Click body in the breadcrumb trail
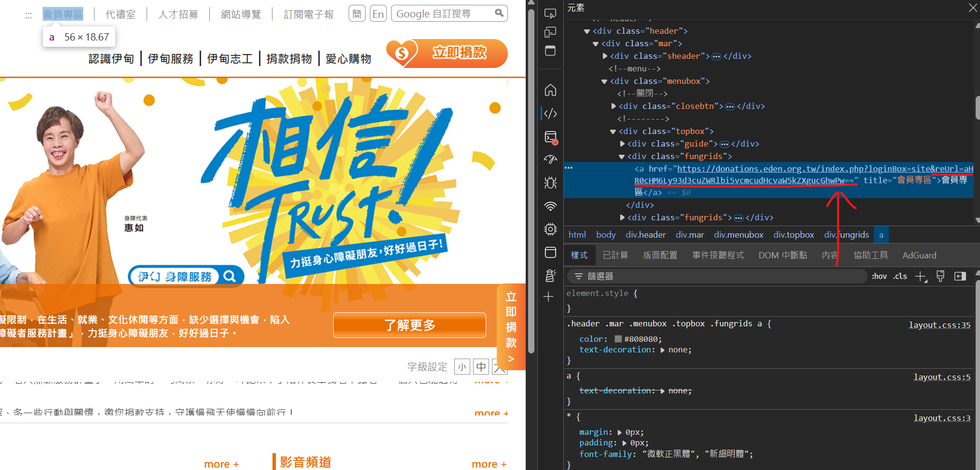This screenshot has height=470, width=980. click(x=606, y=235)
